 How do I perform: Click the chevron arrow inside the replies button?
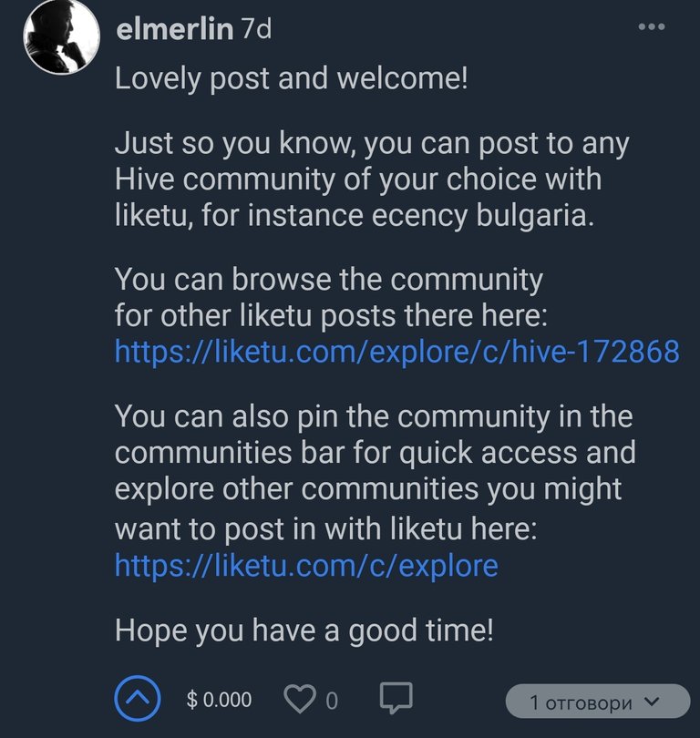point(653,701)
